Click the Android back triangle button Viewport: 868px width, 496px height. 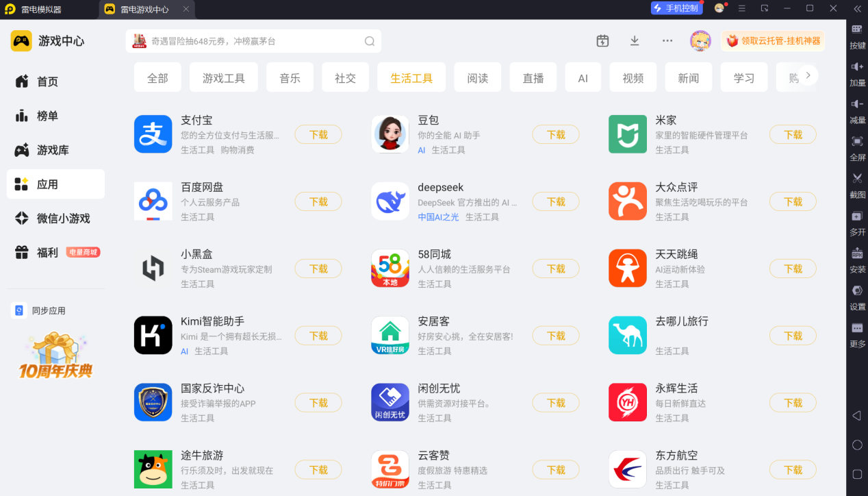click(x=856, y=416)
